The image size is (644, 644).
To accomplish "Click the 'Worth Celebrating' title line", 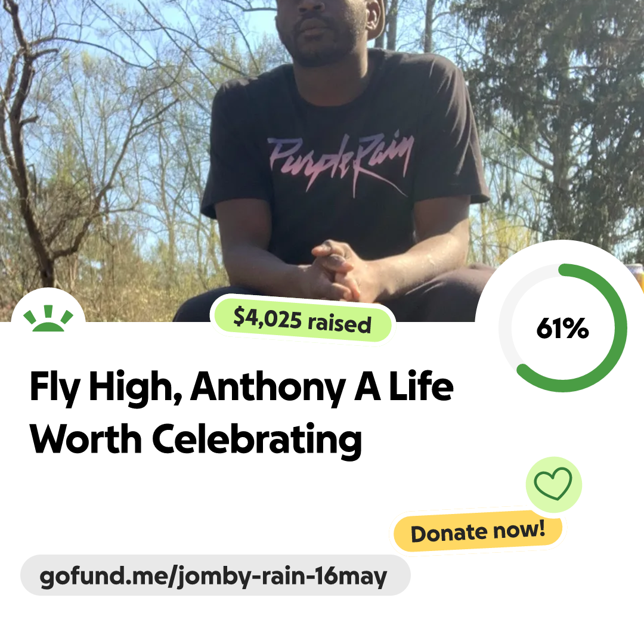I will coord(196,440).
